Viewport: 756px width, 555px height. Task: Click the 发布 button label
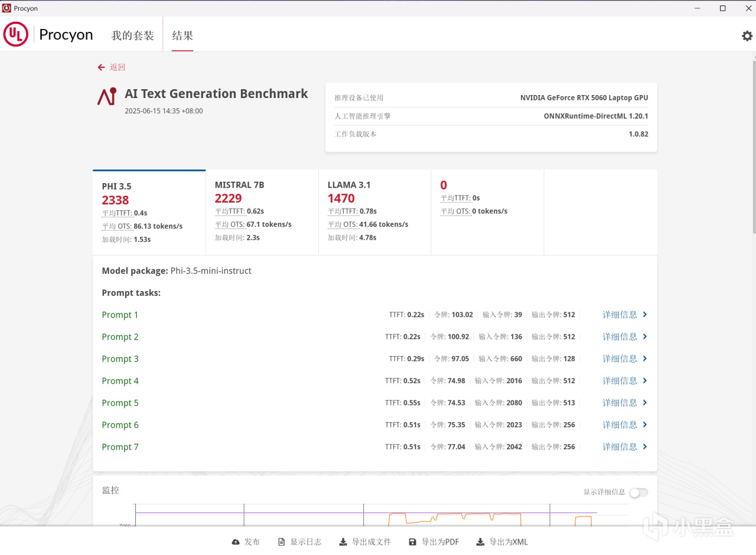252,542
